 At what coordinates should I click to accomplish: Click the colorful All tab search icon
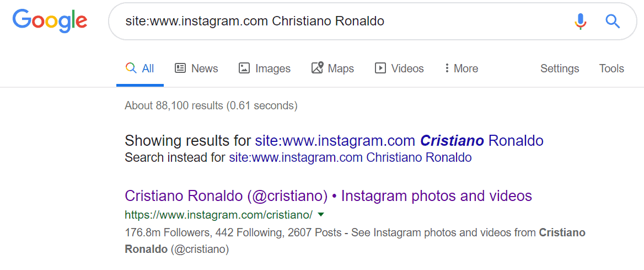(x=131, y=68)
